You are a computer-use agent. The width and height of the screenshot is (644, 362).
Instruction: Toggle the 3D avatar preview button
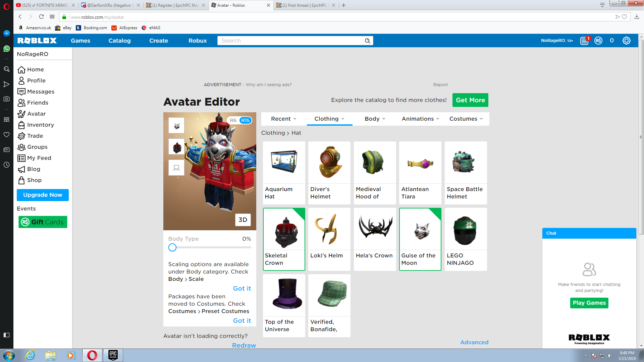click(x=243, y=220)
